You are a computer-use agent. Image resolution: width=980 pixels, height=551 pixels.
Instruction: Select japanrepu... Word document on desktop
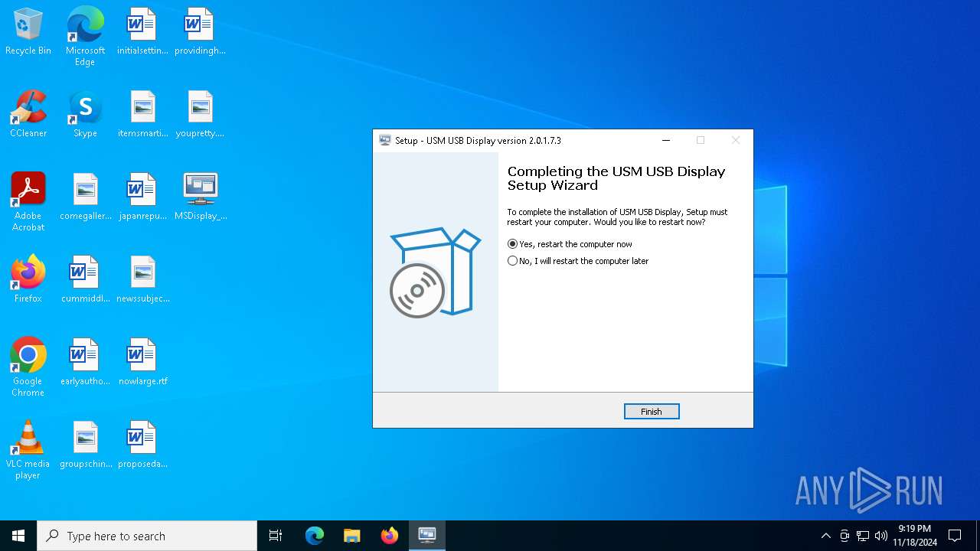[142, 197]
